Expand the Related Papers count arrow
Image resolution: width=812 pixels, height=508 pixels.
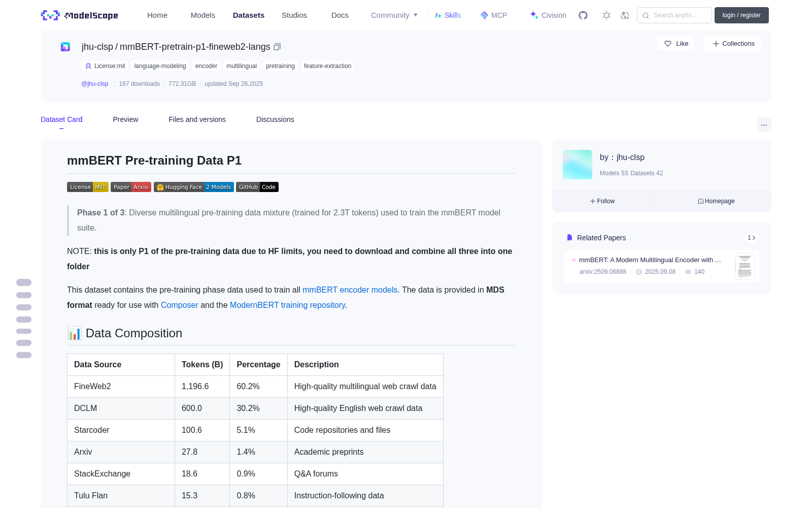point(752,238)
